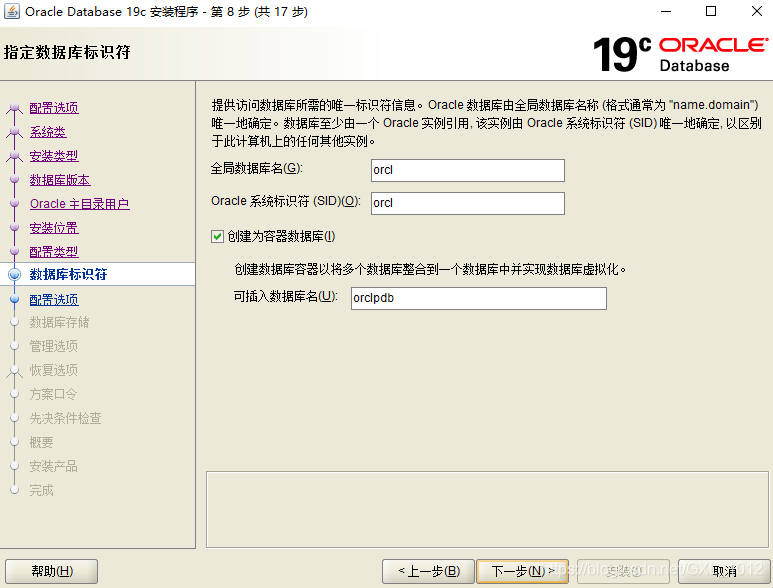773x588 pixels.
Task: Click the 概要 step label
Action: pos(41,442)
